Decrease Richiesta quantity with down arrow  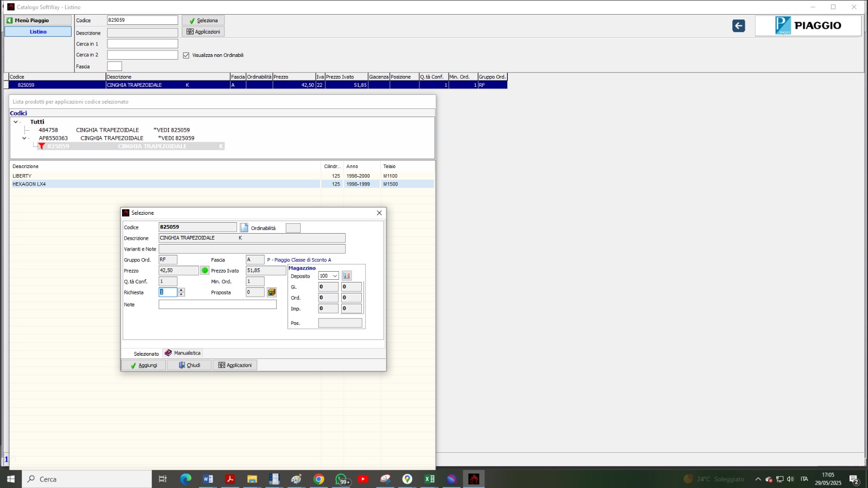point(181,294)
